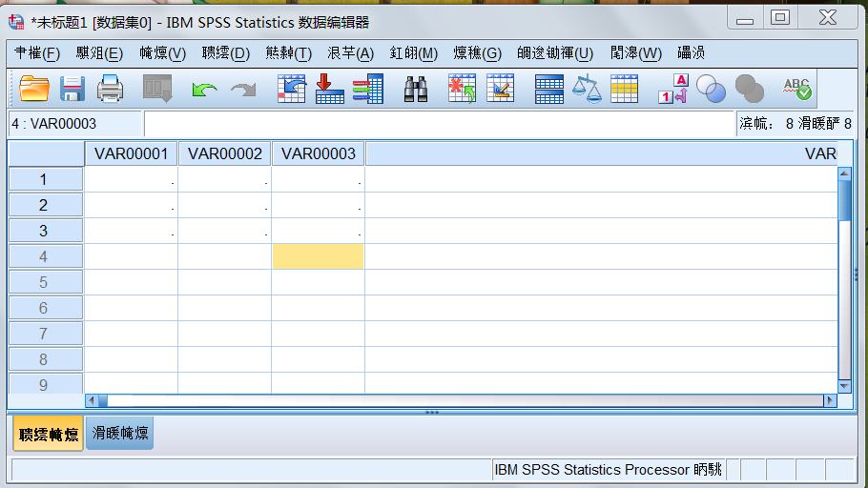Click the Insert variable icon
This screenshot has height=488, width=868.
point(501,89)
